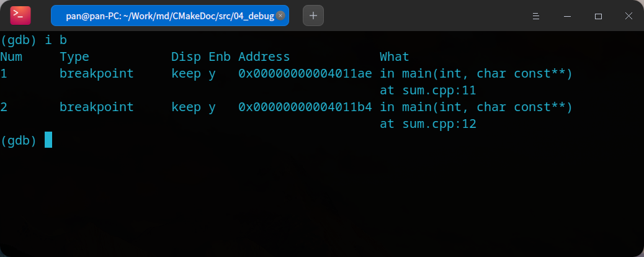Click the second breakpoint's keep value
The width and height of the screenshot is (644, 257).
(186, 107)
